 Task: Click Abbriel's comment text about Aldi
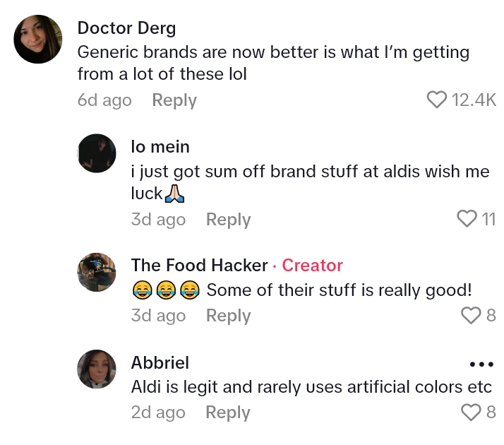[x=311, y=387]
